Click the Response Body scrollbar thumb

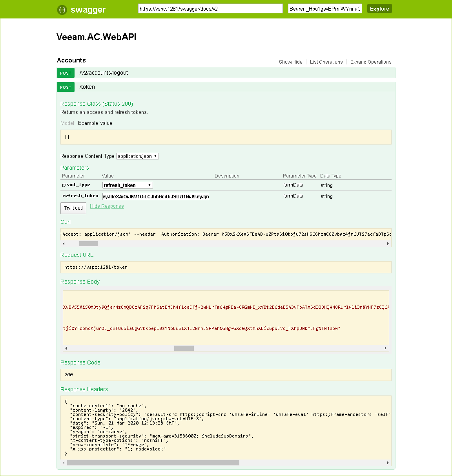(x=184, y=348)
